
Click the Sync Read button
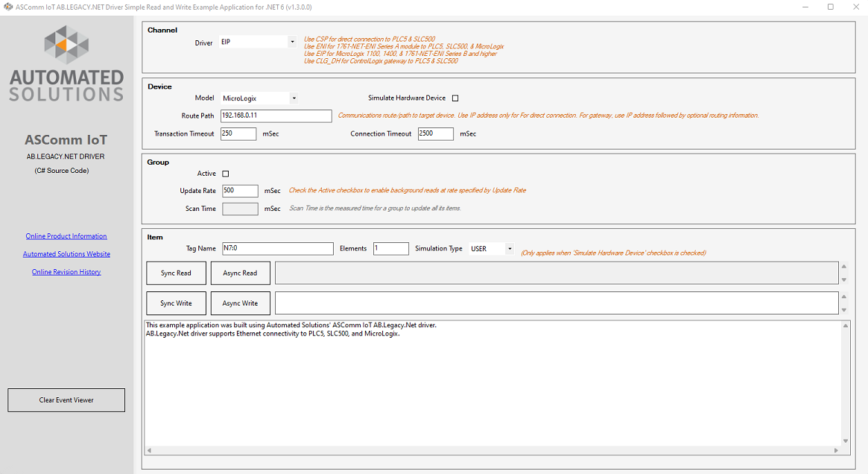click(176, 273)
